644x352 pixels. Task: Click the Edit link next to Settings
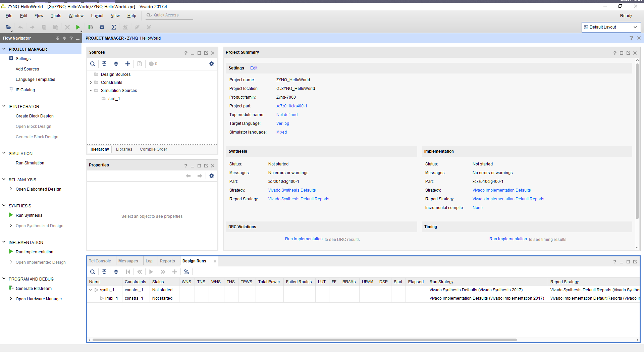pos(254,68)
